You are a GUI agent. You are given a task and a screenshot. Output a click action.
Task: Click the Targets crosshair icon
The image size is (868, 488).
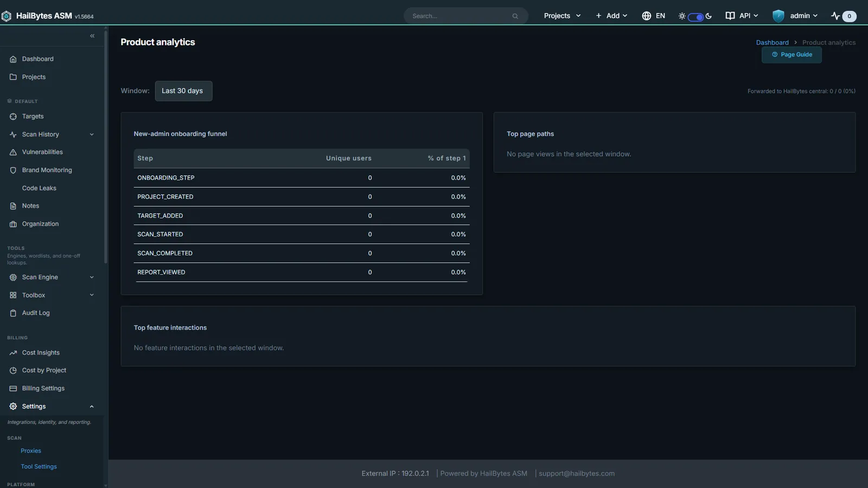pyautogui.click(x=13, y=117)
